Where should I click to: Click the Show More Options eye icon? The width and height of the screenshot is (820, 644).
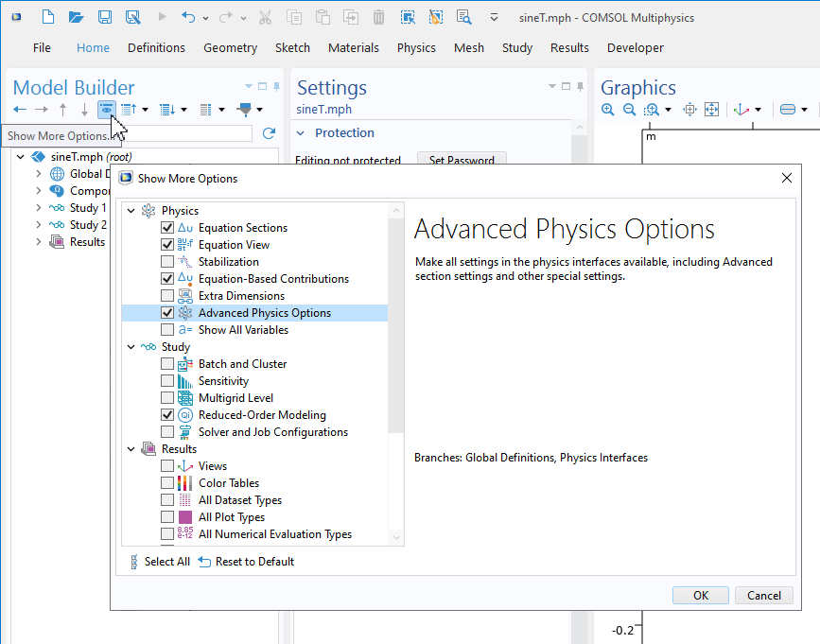[106, 110]
